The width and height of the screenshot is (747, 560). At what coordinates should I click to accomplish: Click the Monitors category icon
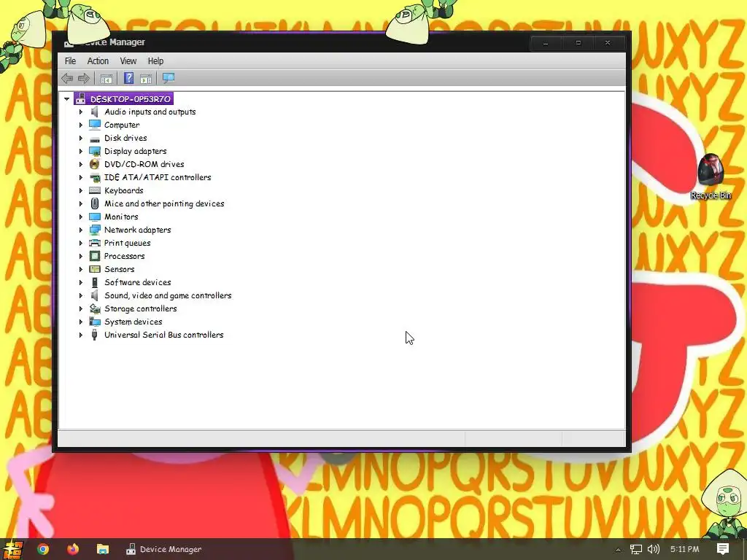[x=95, y=217]
